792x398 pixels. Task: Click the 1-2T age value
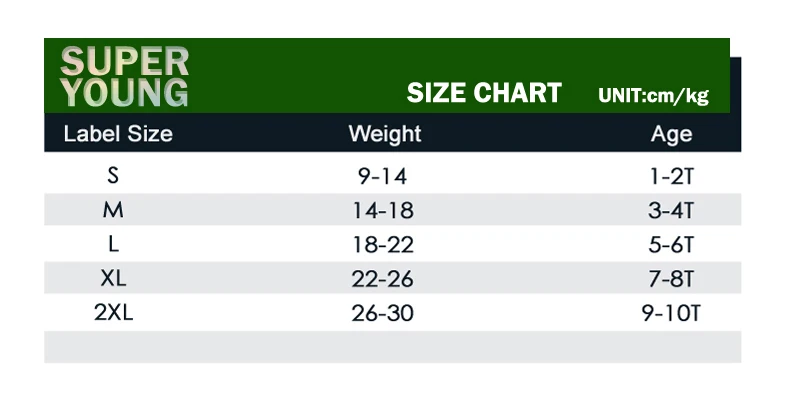[x=672, y=176]
